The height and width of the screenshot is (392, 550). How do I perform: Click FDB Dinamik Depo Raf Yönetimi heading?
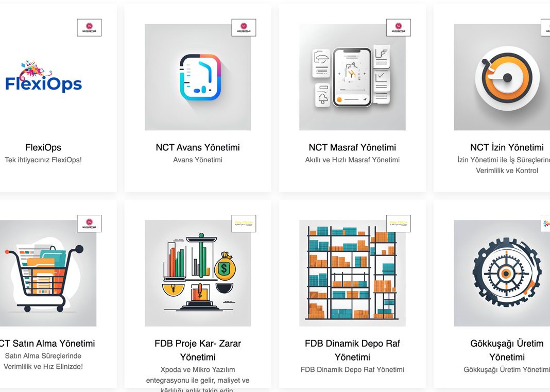[352, 350]
